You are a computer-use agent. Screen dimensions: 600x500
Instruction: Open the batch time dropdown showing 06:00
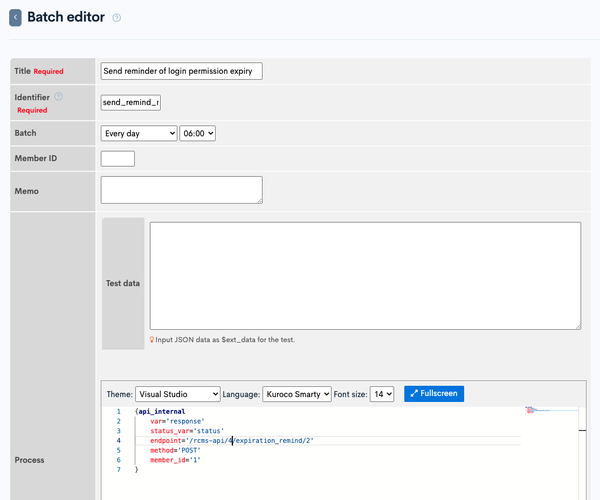197,133
